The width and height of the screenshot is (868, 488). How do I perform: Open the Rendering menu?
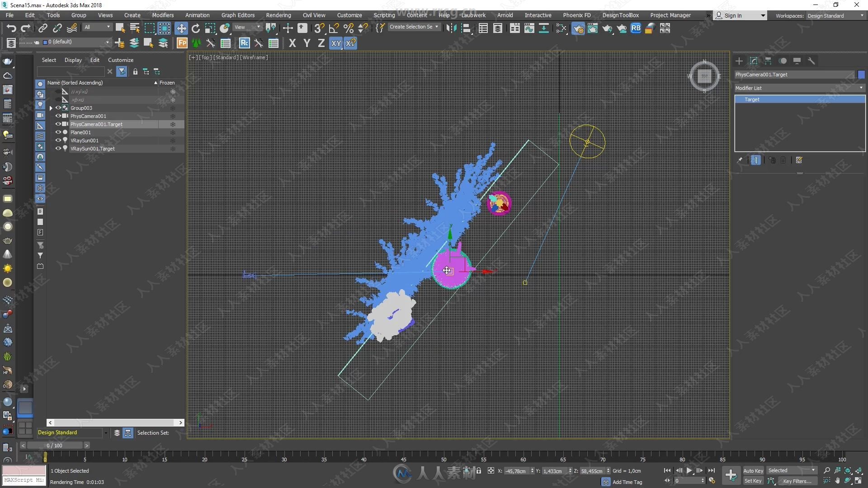point(278,15)
